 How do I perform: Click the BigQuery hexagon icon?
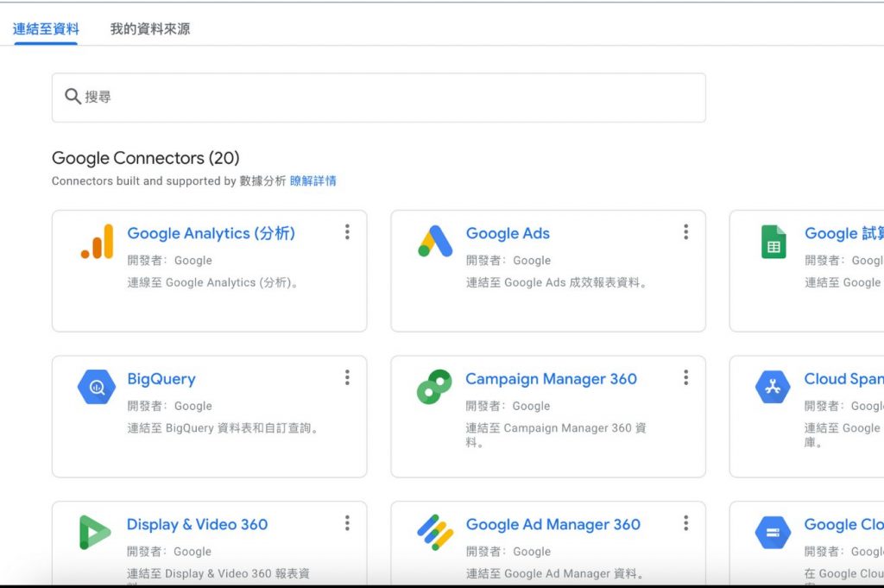pos(97,387)
